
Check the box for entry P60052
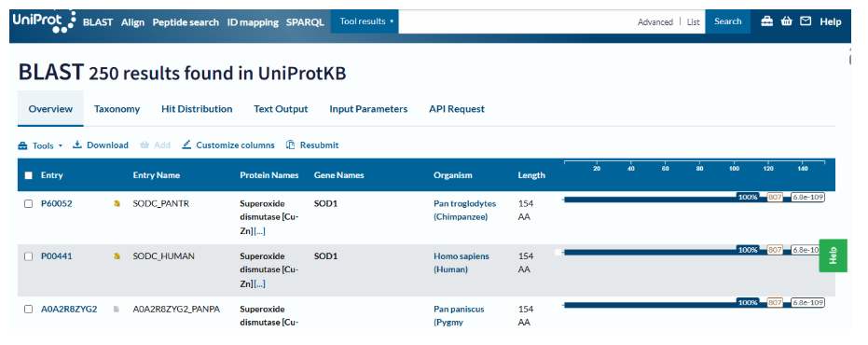click(x=29, y=204)
